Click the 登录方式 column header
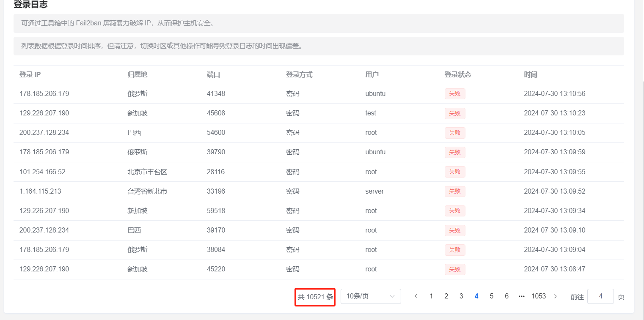Image resolution: width=644 pixels, height=320 pixels. tap(299, 74)
